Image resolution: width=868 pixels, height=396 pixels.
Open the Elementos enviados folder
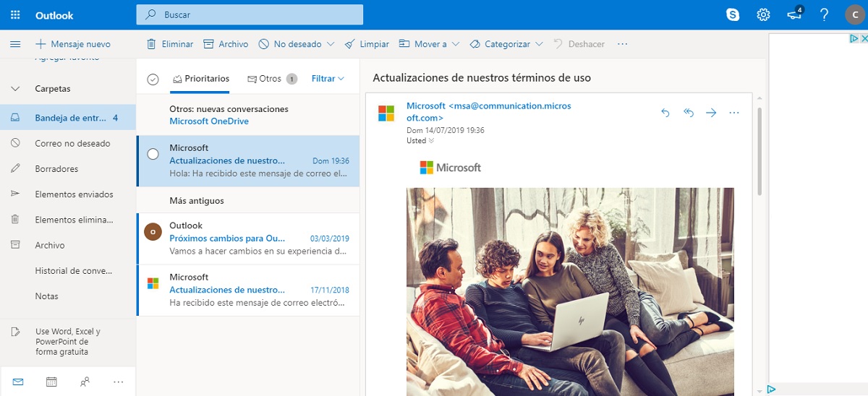pos(68,194)
